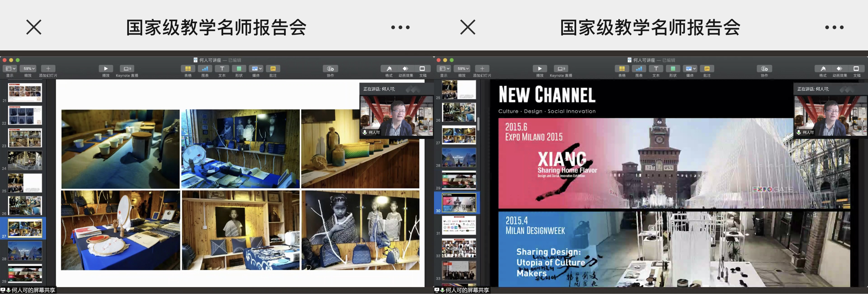Select slide 27 thumbnail in right navigator
Screen dimensions: 868x294
(x=459, y=135)
